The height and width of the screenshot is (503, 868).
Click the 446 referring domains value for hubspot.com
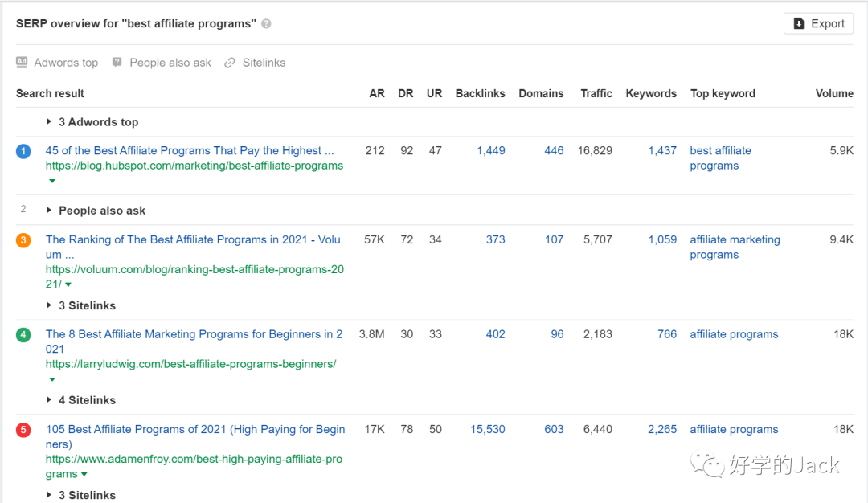[x=554, y=150]
